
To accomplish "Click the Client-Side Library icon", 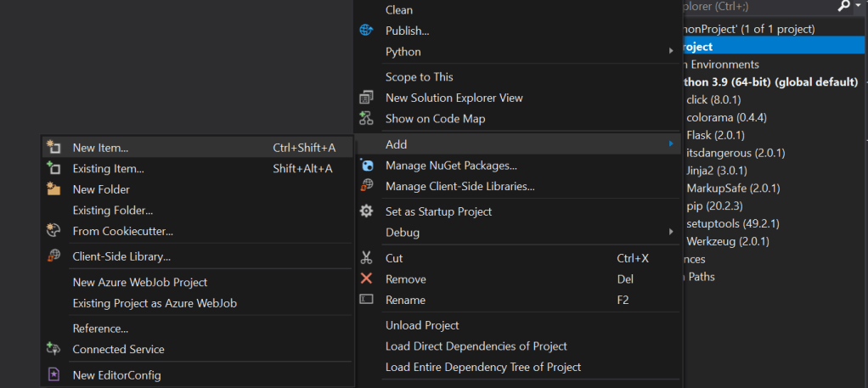I will pyautogui.click(x=54, y=256).
